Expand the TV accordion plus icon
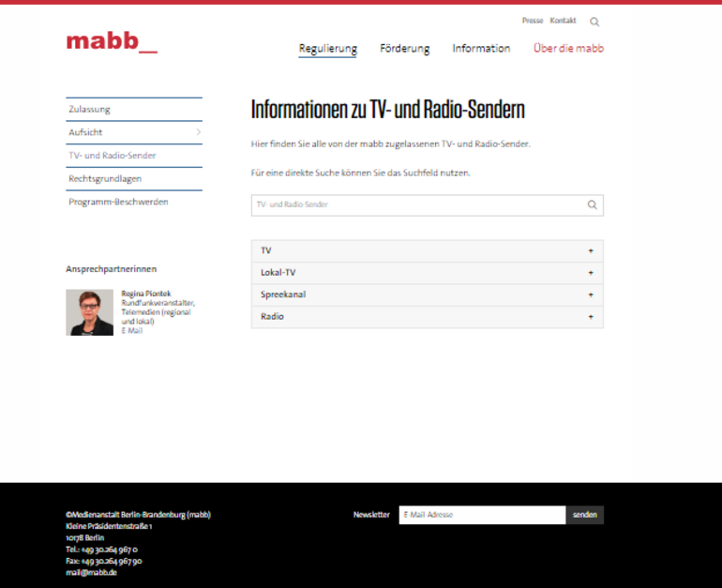Viewport: 722px width, 588px height. [x=591, y=251]
